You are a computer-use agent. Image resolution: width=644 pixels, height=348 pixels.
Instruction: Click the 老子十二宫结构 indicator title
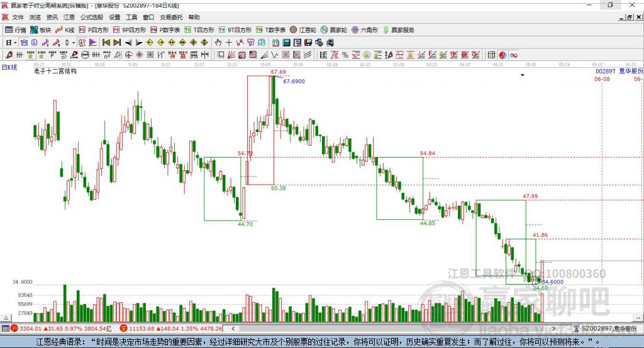point(55,71)
